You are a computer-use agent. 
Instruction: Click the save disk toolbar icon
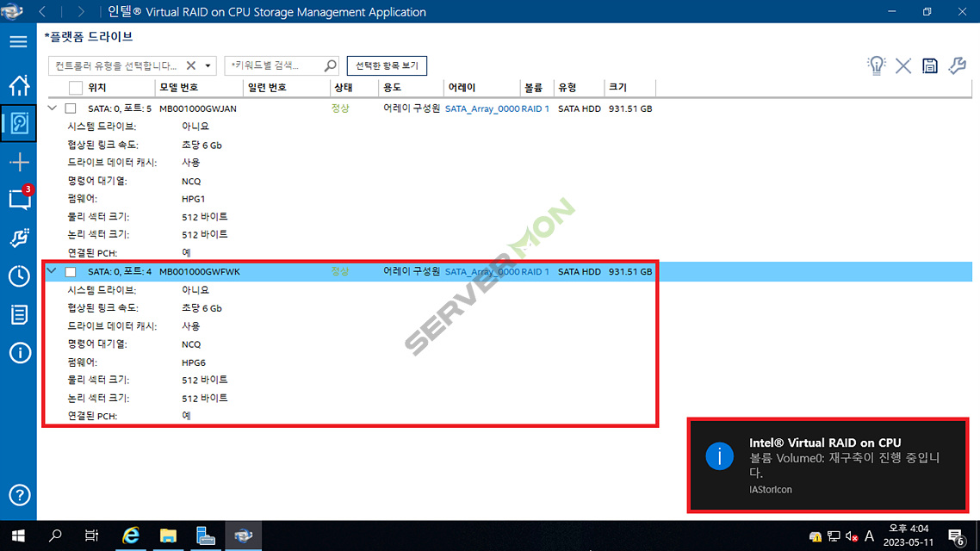pos(929,65)
